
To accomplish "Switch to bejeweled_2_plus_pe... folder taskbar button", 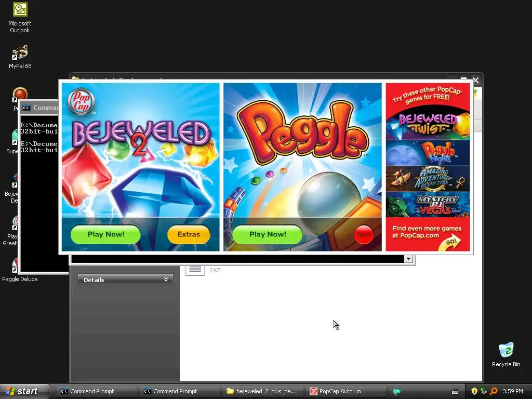I will (263, 391).
